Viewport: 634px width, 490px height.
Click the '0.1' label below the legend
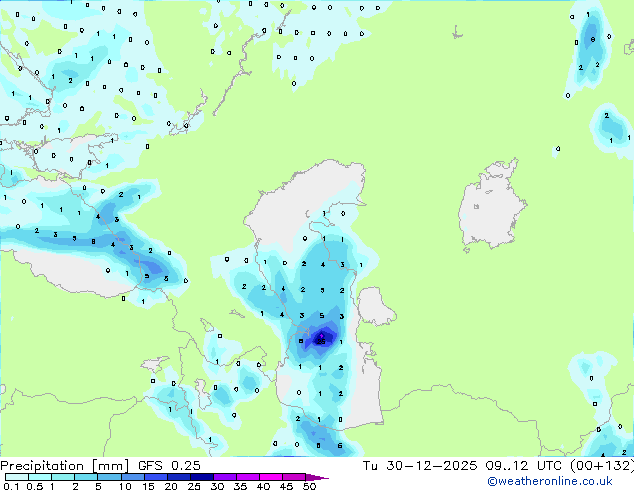tap(11, 486)
